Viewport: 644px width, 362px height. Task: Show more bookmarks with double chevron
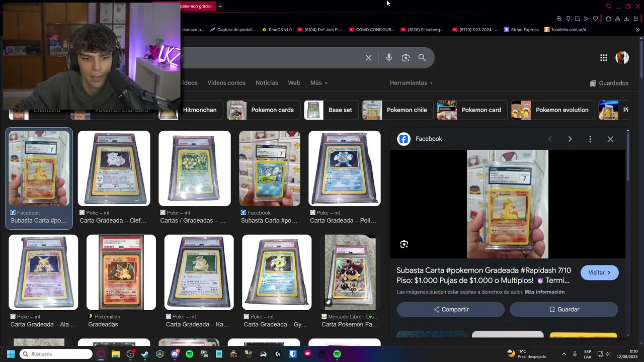click(x=637, y=30)
